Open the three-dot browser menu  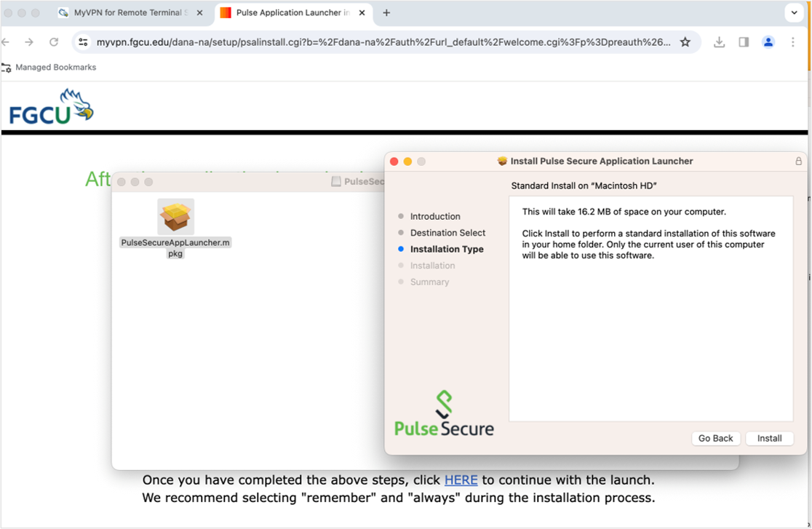(x=793, y=41)
